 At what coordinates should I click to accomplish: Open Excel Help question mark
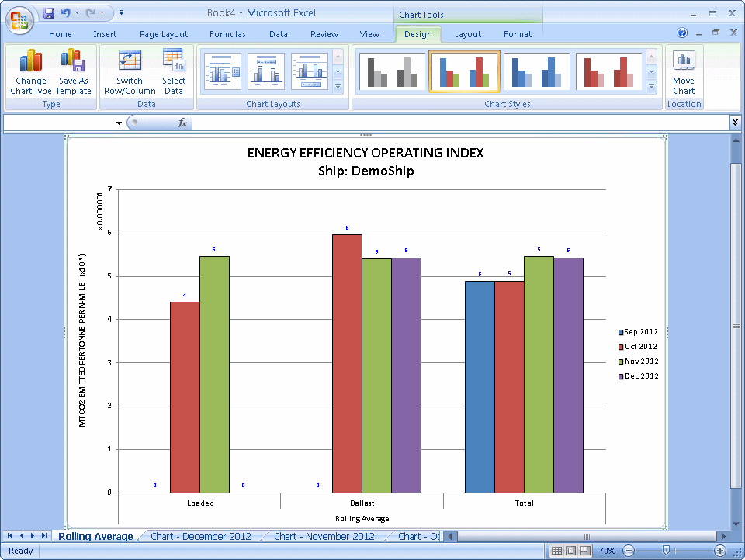(x=682, y=33)
